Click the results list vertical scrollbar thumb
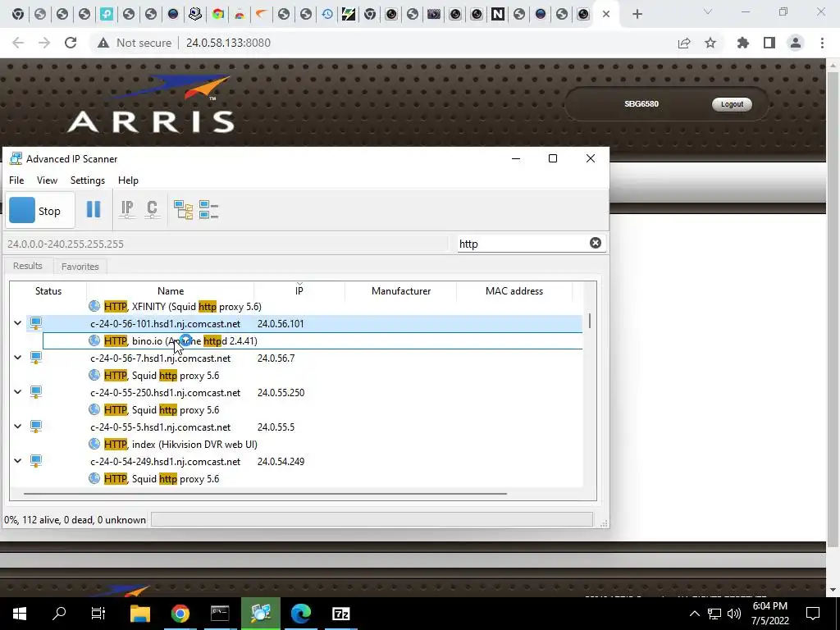This screenshot has height=630, width=840. pyautogui.click(x=590, y=321)
